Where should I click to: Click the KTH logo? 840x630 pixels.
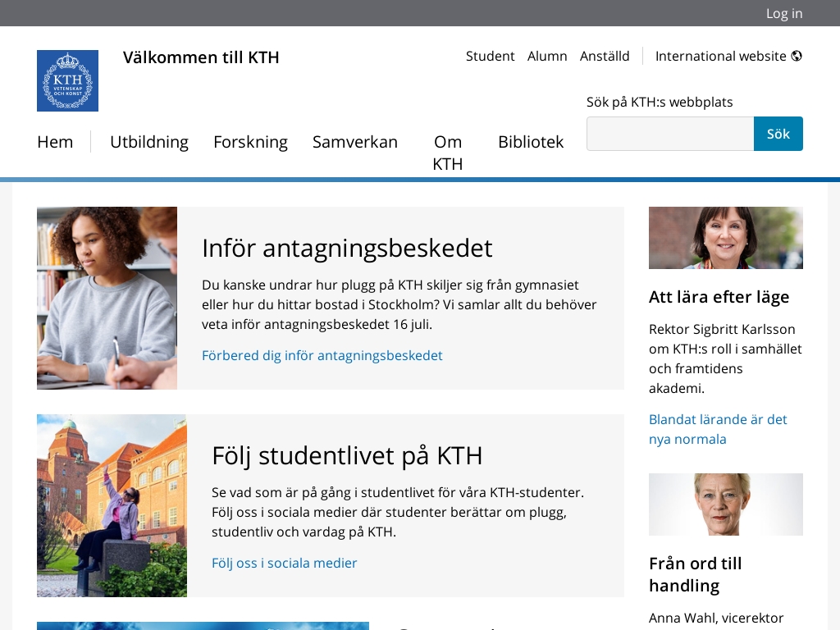pyautogui.click(x=67, y=81)
